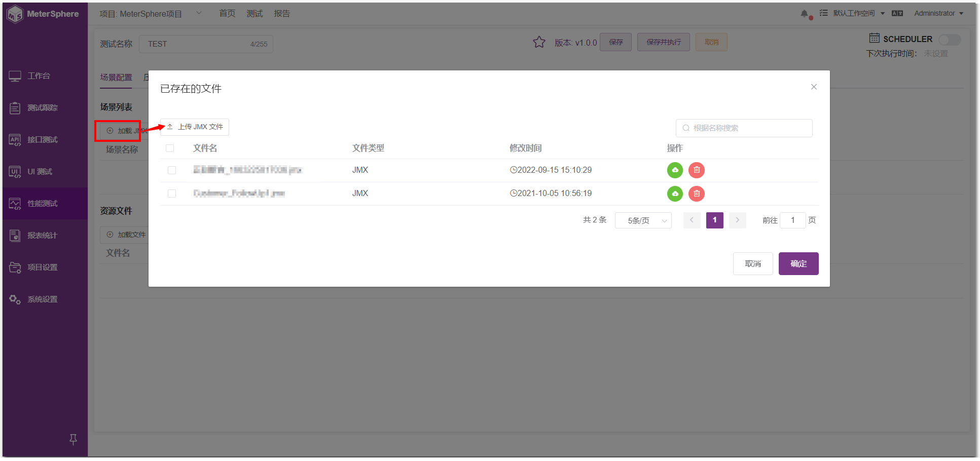Screen dimensions: 980x461
Task: Click the language switch icon in header
Action: [897, 14]
